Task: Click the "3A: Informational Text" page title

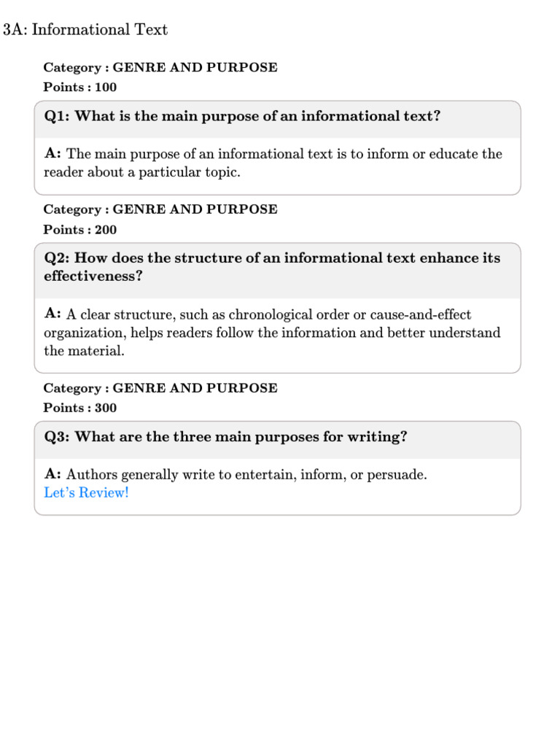Action: pos(85,30)
